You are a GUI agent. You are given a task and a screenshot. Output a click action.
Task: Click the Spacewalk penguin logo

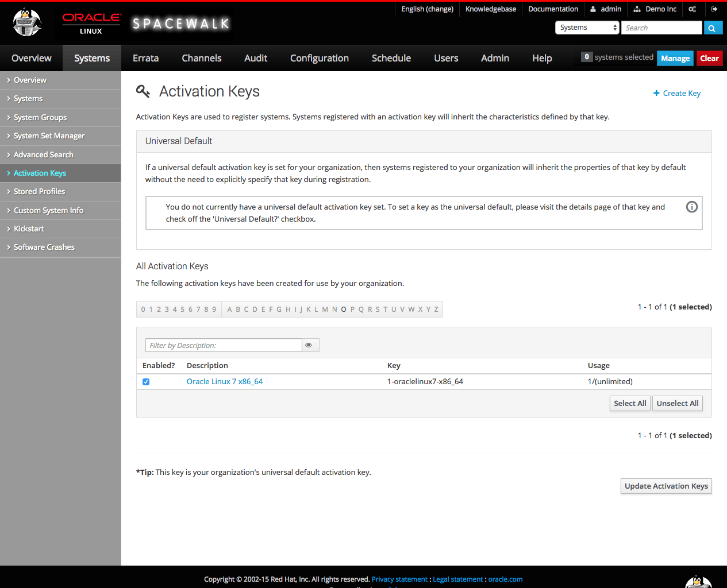(27, 23)
